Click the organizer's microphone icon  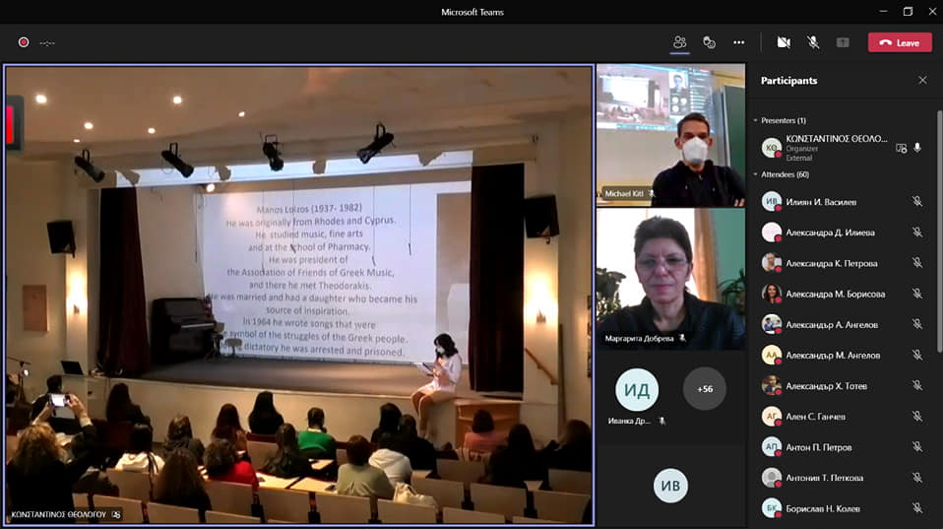(x=918, y=148)
